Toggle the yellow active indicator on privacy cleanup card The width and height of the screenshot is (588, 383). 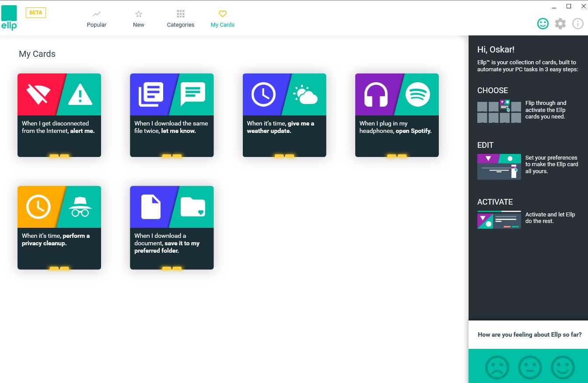point(59,268)
